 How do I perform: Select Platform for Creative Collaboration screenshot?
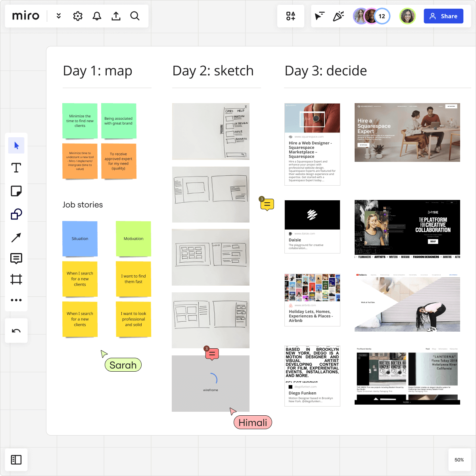pyautogui.click(x=407, y=230)
